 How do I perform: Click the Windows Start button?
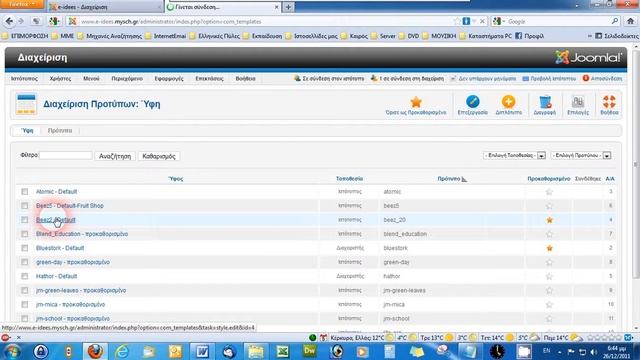pyautogui.click(x=12, y=351)
